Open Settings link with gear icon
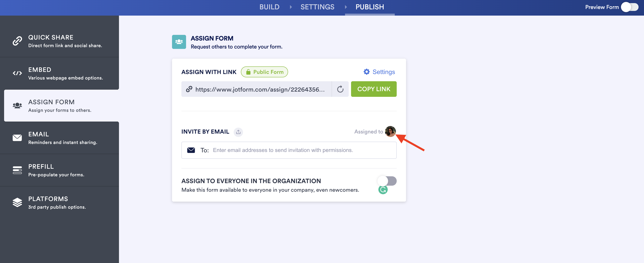Image resolution: width=644 pixels, height=263 pixels. click(379, 72)
